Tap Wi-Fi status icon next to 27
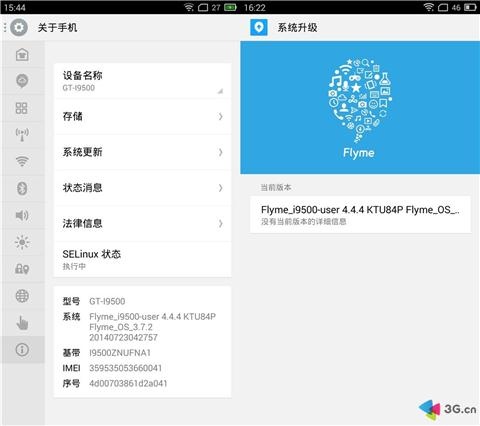 [x=189, y=7]
